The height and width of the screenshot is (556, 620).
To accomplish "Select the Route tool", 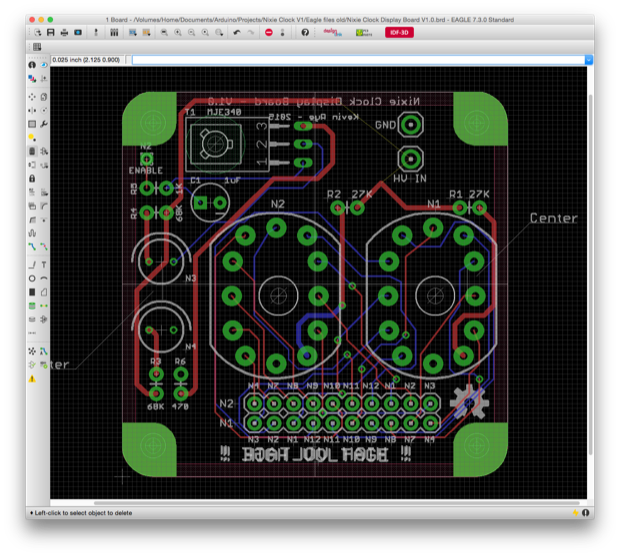I will click(32, 247).
